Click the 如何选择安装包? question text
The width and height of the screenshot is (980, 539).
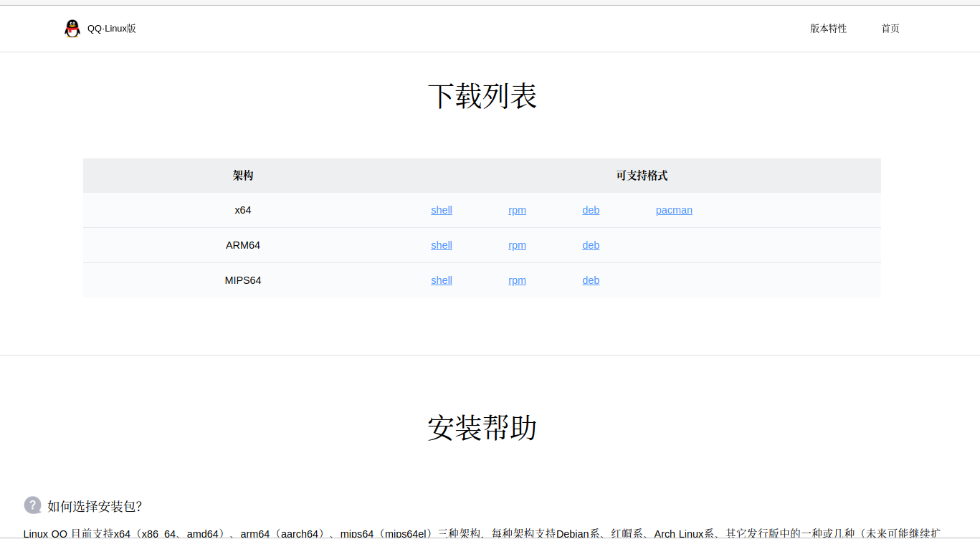pos(95,506)
